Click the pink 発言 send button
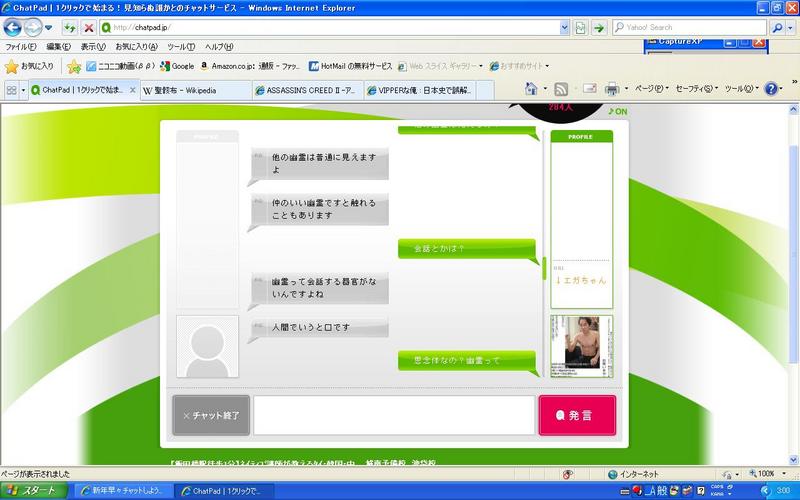 tap(577, 415)
